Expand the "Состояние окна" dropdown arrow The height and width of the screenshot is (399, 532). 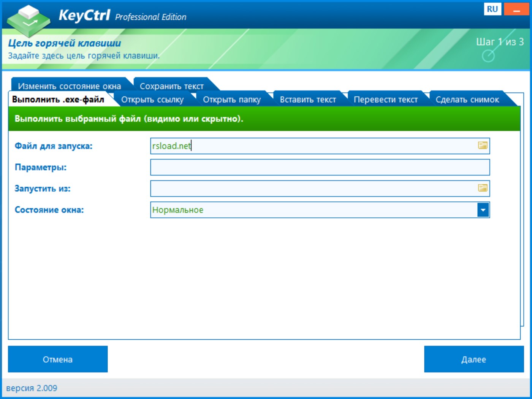483,209
